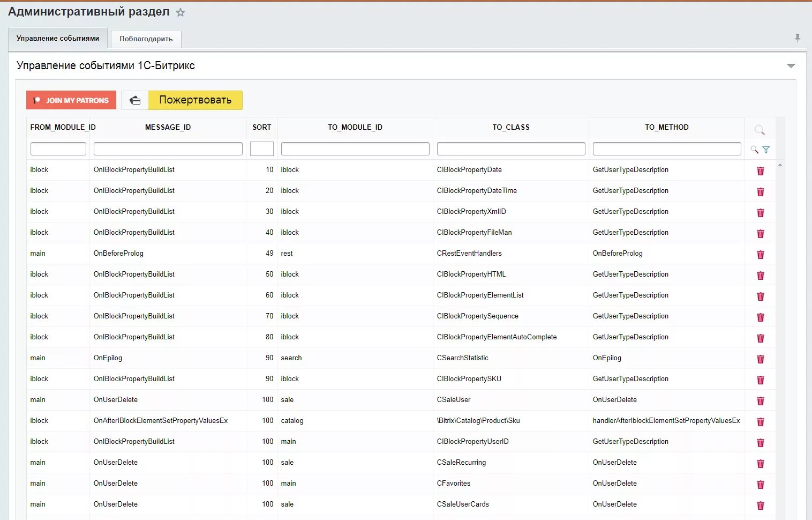Image resolution: width=812 pixels, height=520 pixels.
Task: Select the Управление событиями tab
Action: tap(58, 39)
